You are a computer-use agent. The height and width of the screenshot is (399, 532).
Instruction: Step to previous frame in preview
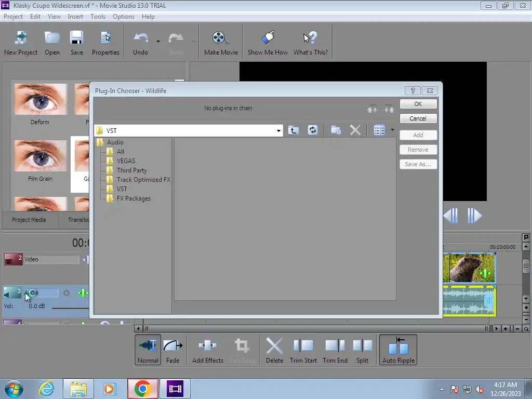[x=451, y=216]
